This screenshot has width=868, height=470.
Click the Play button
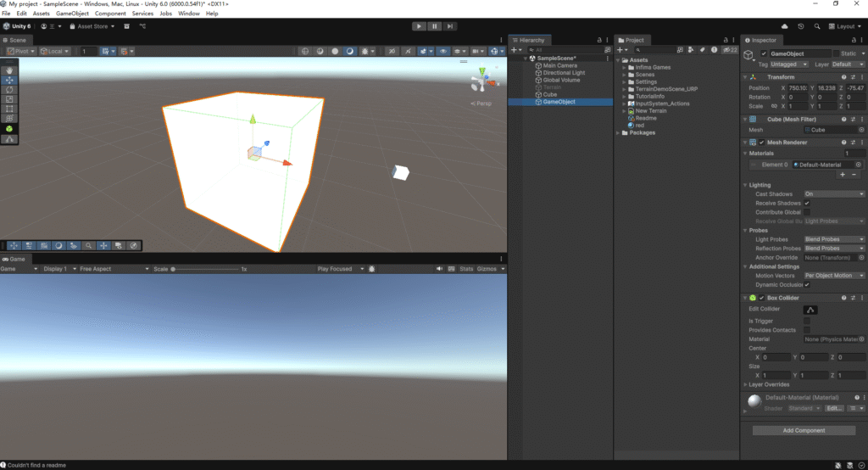(419, 26)
